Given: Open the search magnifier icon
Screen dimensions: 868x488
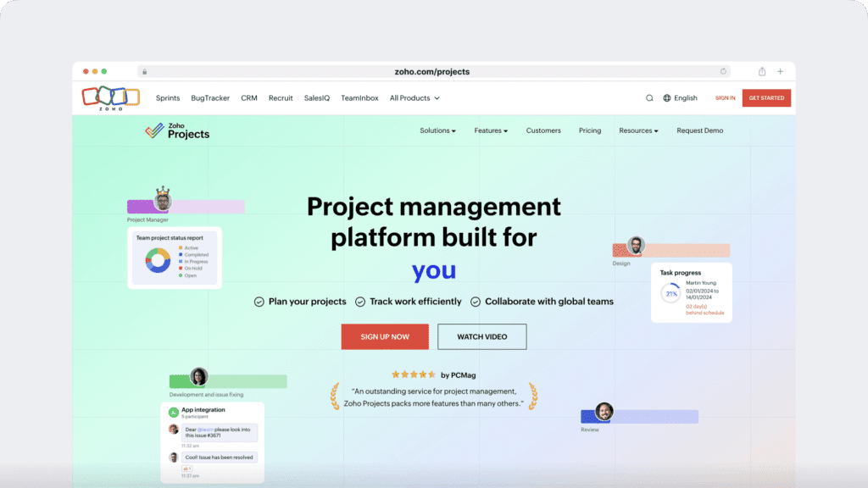Looking at the screenshot, I should point(648,97).
